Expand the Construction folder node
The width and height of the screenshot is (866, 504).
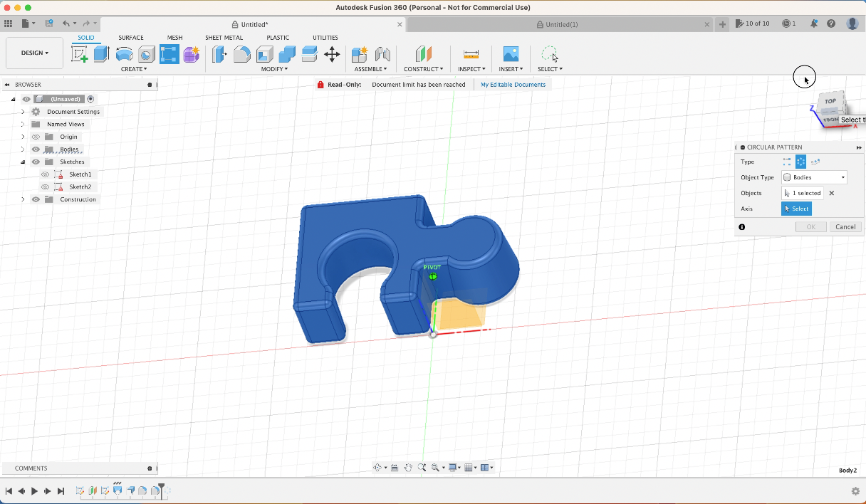pyautogui.click(x=23, y=199)
